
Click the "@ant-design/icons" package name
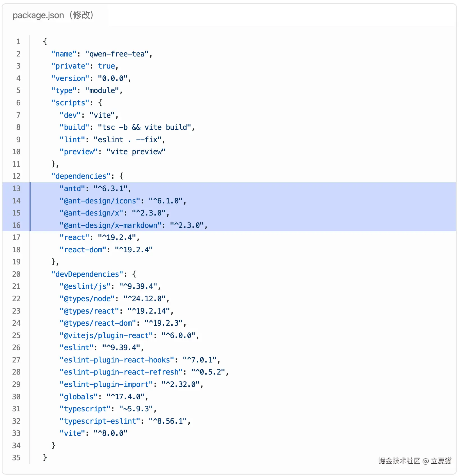pyautogui.click(x=100, y=201)
